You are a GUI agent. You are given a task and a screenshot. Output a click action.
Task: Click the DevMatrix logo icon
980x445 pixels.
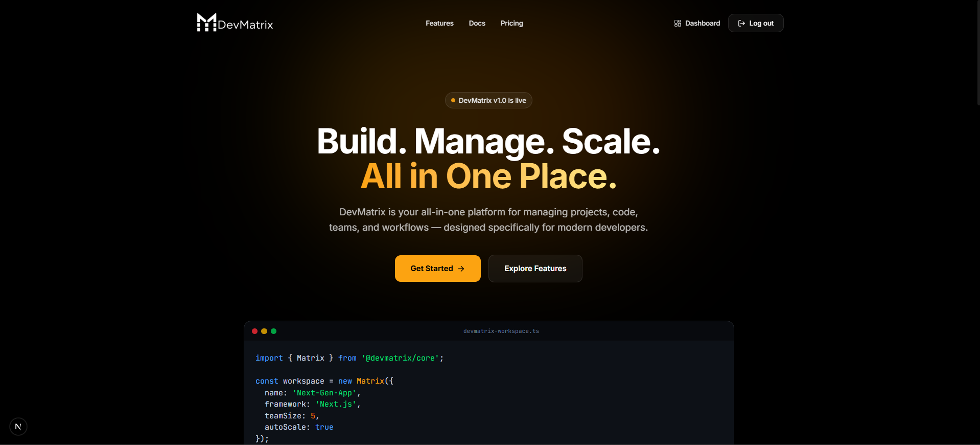click(x=206, y=23)
